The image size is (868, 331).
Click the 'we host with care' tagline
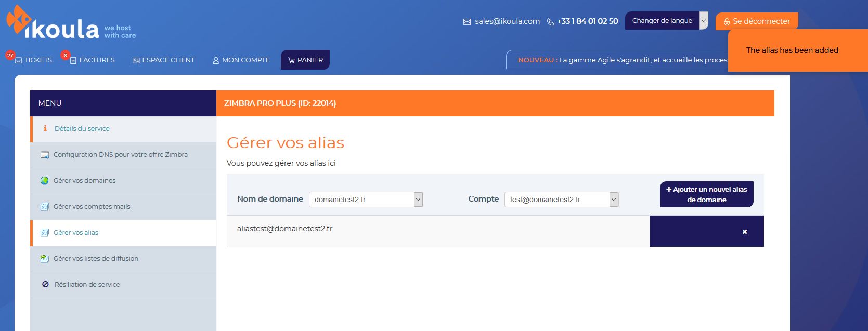[x=120, y=32]
